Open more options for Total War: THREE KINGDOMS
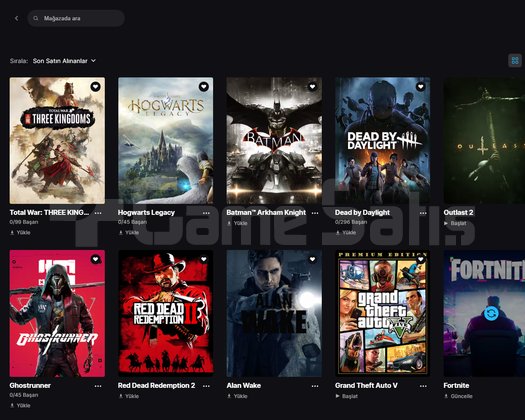This screenshot has height=420, width=525. point(98,213)
